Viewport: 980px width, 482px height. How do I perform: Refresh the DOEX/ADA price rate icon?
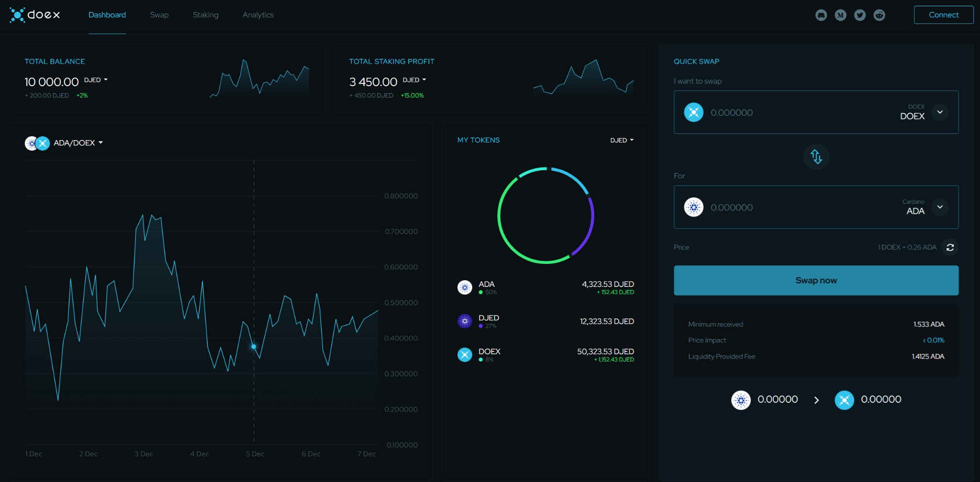coord(950,247)
